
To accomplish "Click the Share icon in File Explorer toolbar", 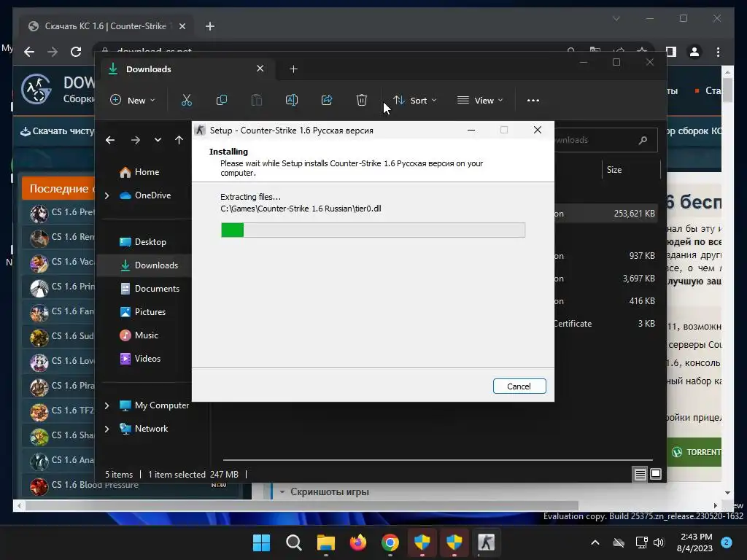I will 327,100.
